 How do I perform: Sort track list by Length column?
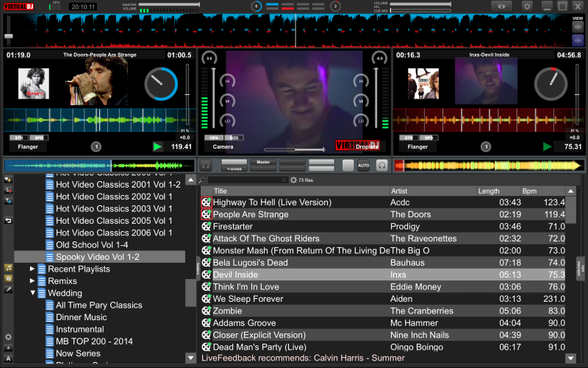(x=498, y=191)
